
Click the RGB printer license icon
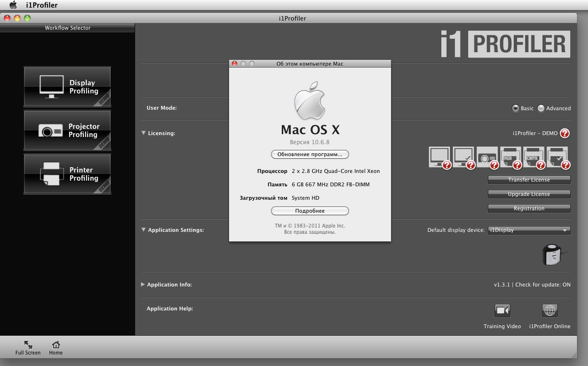[511, 158]
